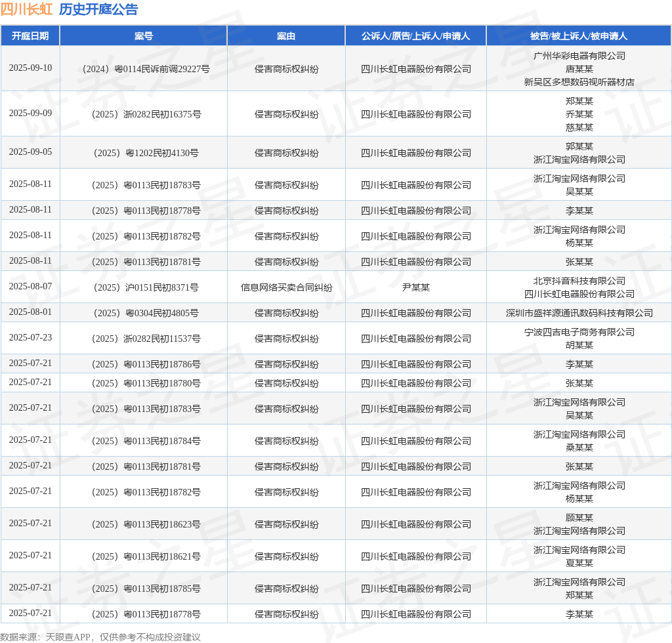The image size is (672, 643).
Task: Click 侵害商标权纠纷 in the 浙0282民初11537号 row
Action: click(286, 339)
